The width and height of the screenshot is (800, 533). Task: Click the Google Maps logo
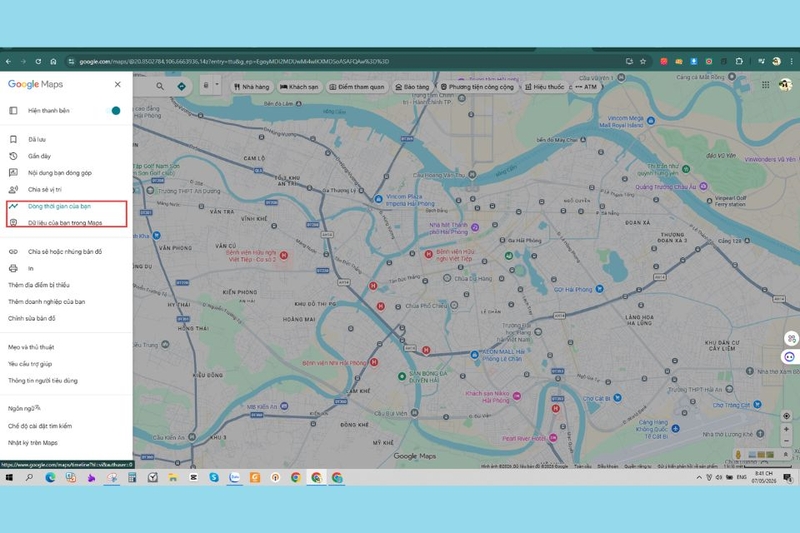click(x=35, y=84)
